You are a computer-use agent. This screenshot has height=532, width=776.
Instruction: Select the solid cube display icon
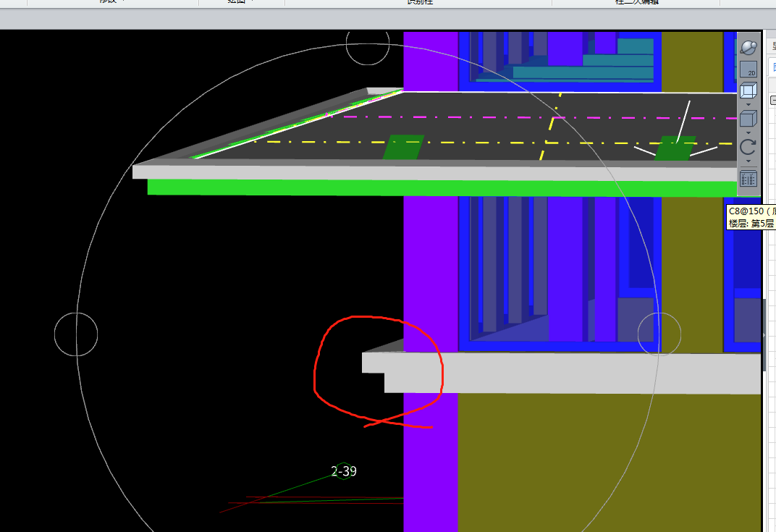(x=748, y=119)
